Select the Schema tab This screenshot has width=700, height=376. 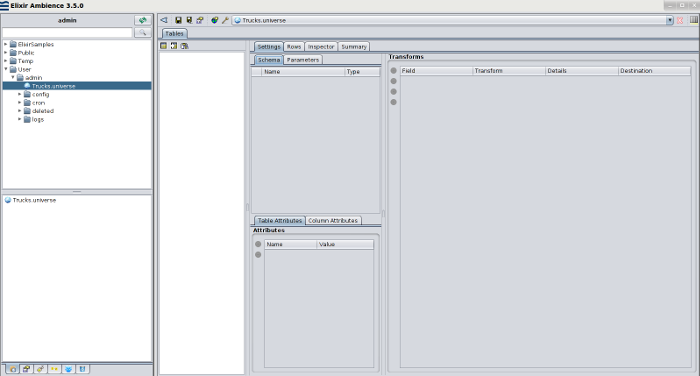tap(269, 60)
